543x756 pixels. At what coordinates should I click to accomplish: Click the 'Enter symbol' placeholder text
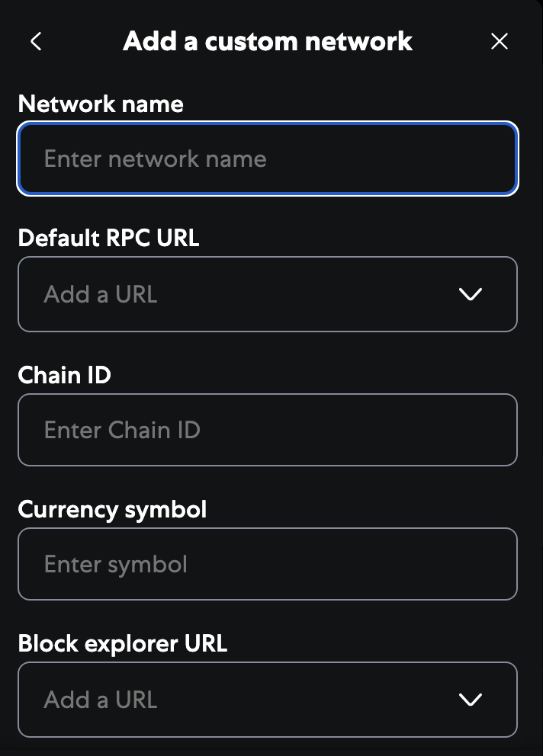(116, 564)
